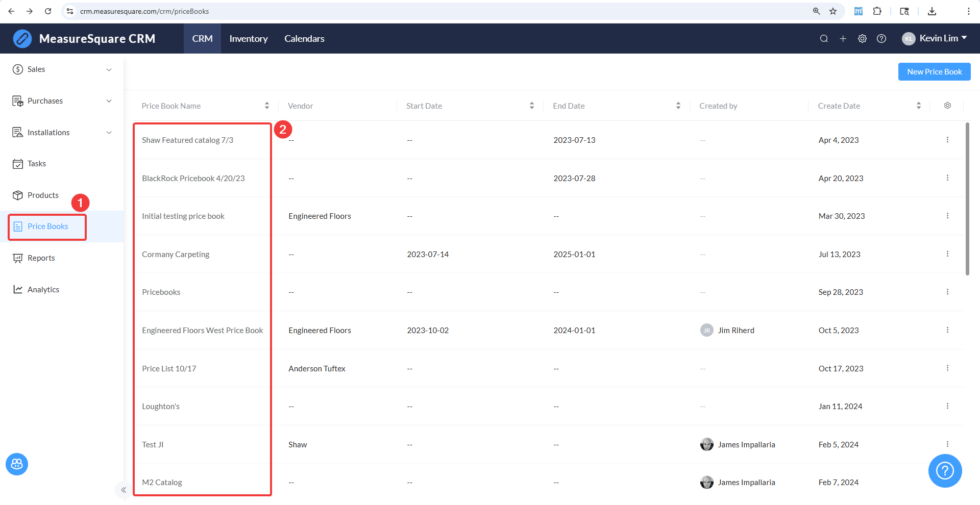Open row menu for Cormany Carpeting
Screen dimensions: 980x505
947,254
